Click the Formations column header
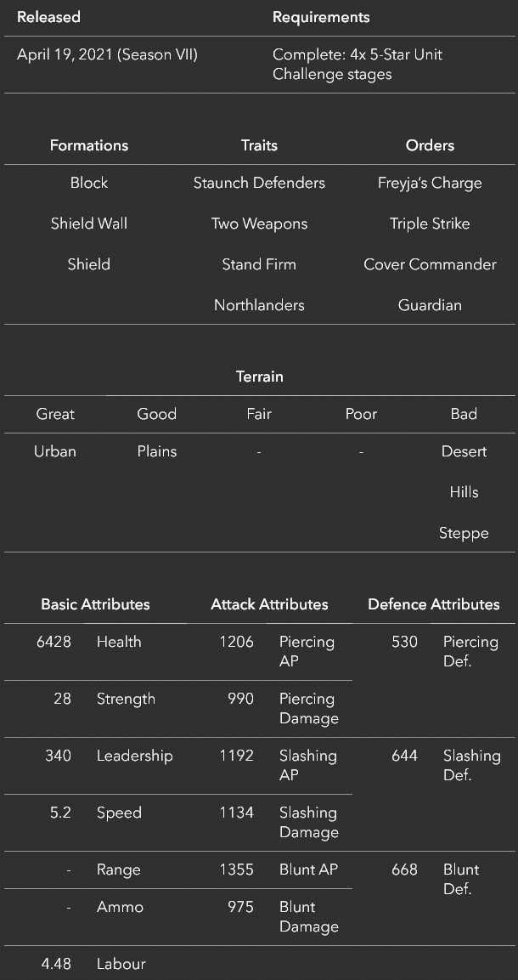Viewport: 518px width, 980px height. pyautogui.click(x=88, y=145)
